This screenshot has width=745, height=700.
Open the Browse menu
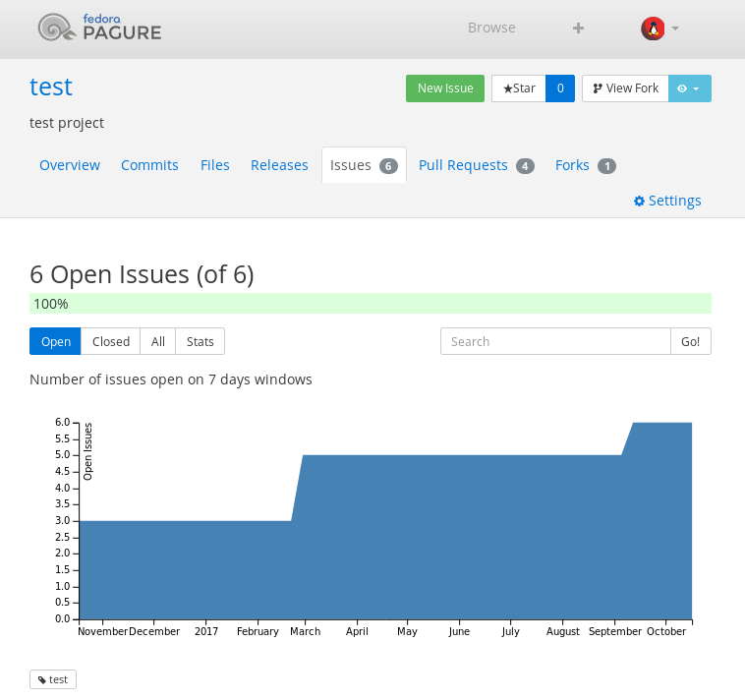(491, 29)
